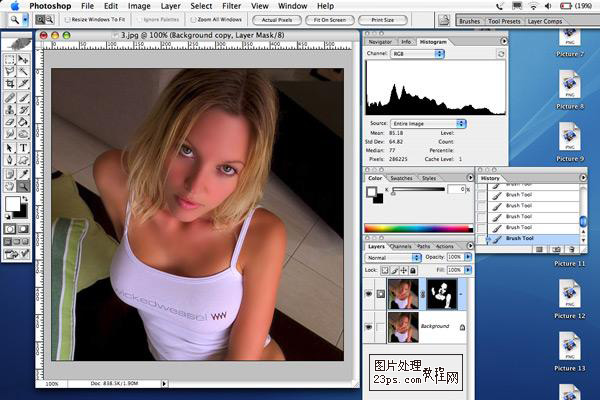Toggle Lock all padlock in Layers palette
Screen dimensions: 600x400
(x=413, y=271)
